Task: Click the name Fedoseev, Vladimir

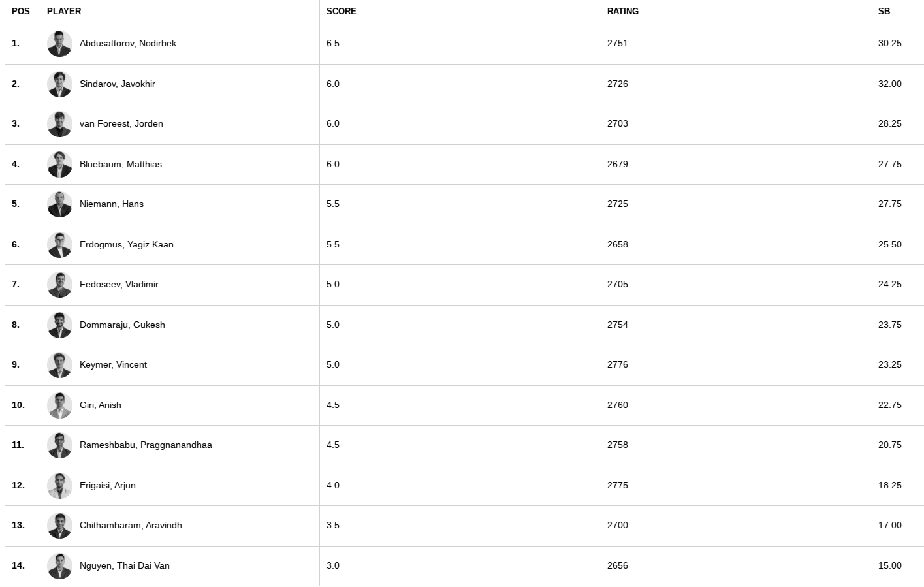Action: pyautogui.click(x=119, y=284)
